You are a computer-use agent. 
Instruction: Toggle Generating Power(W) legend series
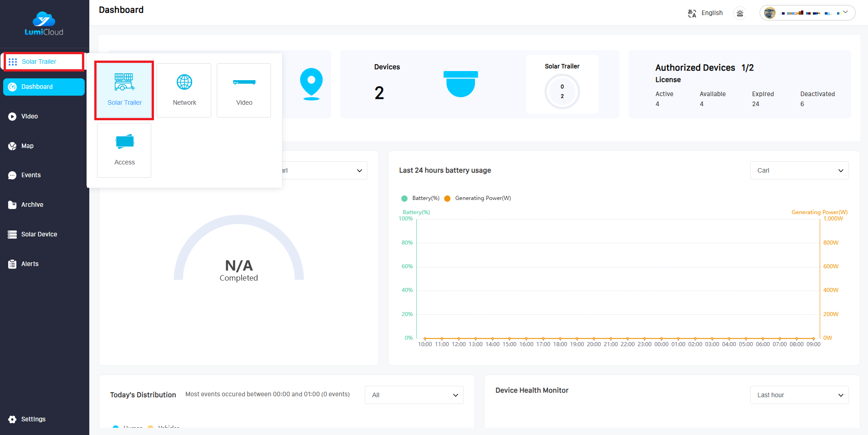(x=478, y=198)
